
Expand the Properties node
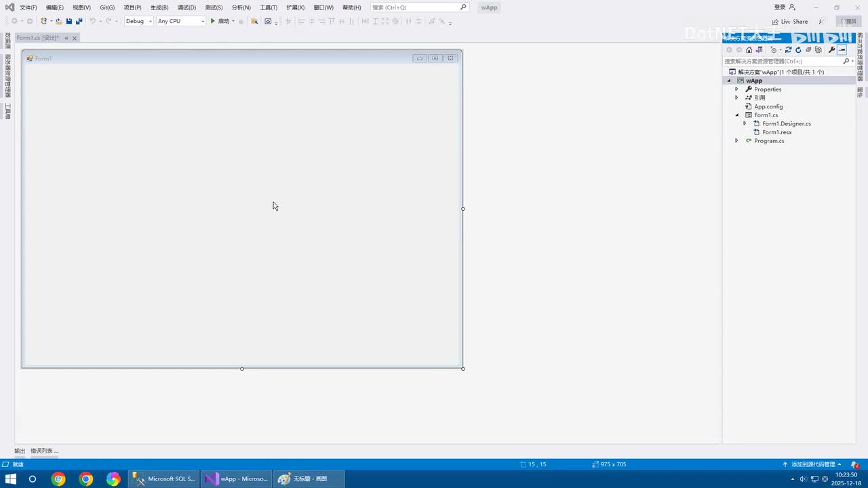point(736,89)
